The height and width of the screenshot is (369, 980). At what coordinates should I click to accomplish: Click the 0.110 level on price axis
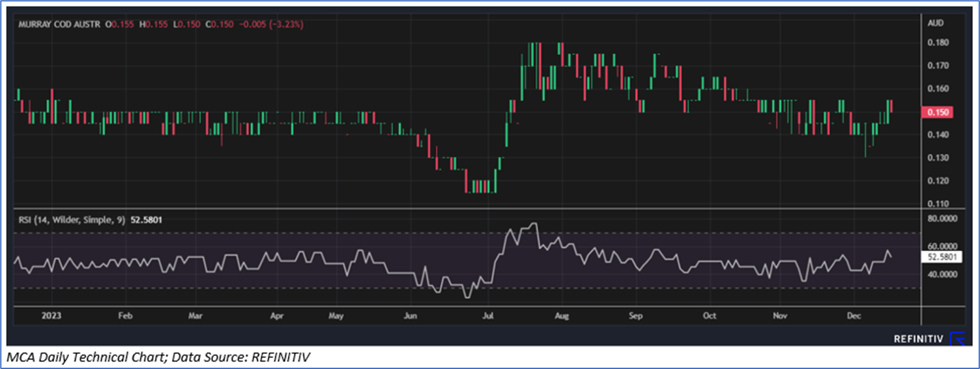pyautogui.click(x=938, y=203)
